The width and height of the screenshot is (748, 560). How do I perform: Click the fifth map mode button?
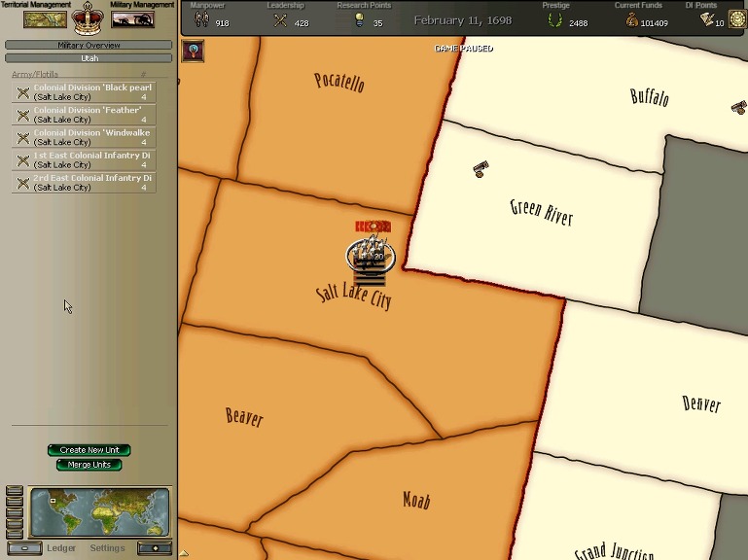coord(15,534)
